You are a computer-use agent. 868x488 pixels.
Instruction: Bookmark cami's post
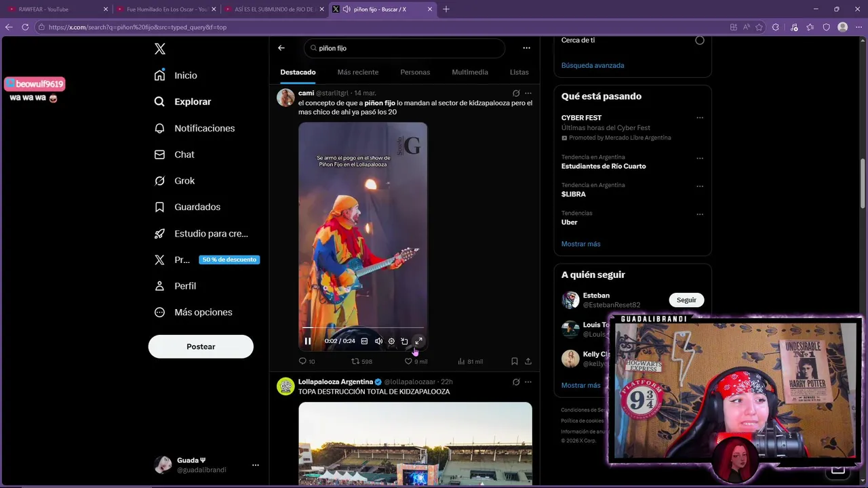pos(515,362)
